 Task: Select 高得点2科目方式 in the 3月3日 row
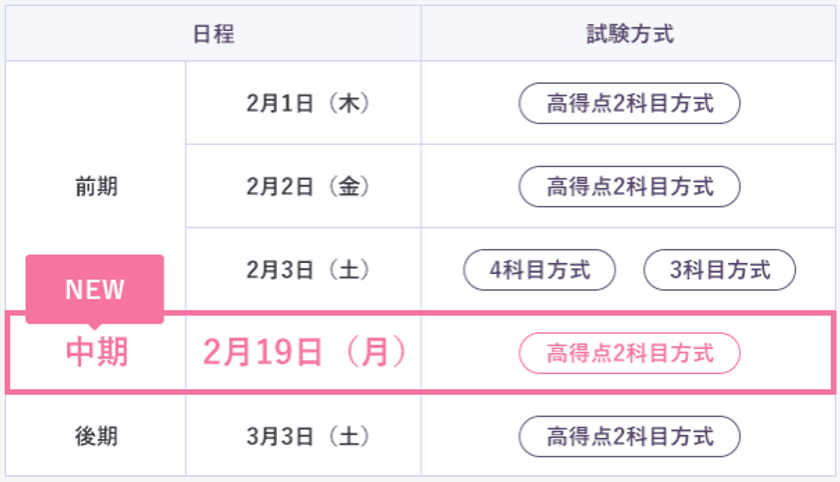[x=629, y=436]
